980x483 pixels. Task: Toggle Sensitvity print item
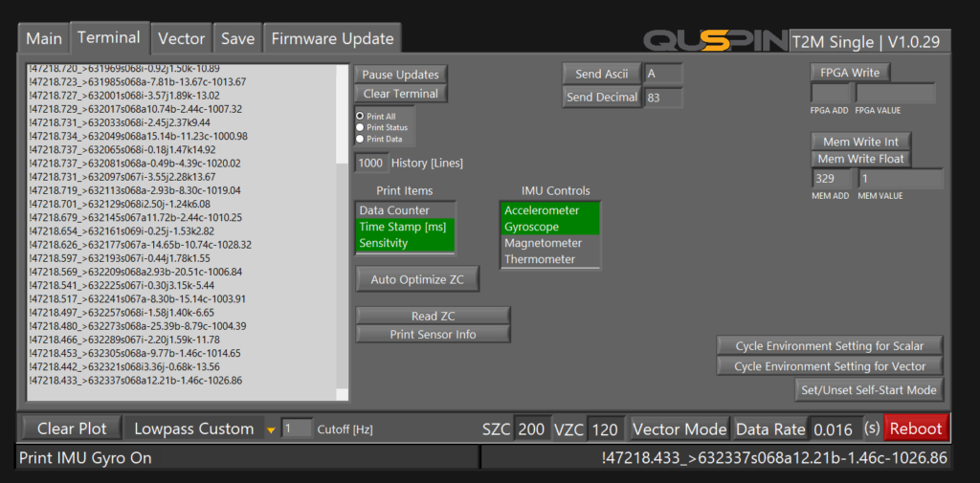405,243
